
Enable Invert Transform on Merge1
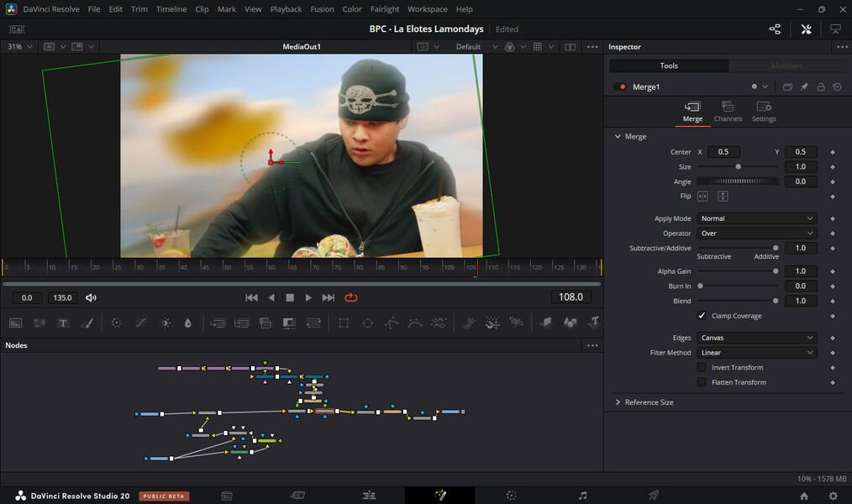(x=702, y=367)
